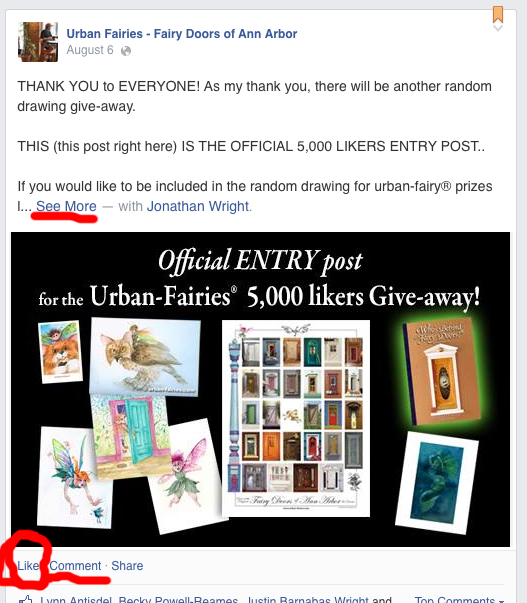Open Justin Barnabas Wright's profile link
Image resolution: width=527 pixels, height=603 pixels.
click(307, 599)
